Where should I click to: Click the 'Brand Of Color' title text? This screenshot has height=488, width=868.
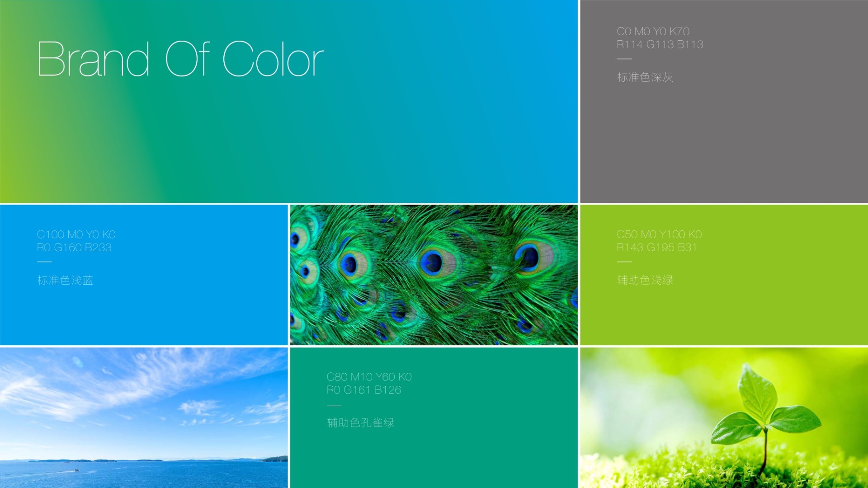coord(181,59)
